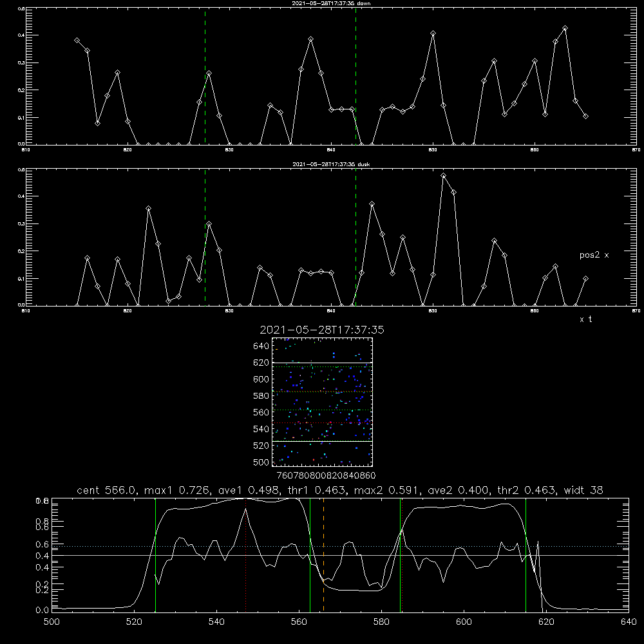This screenshot has height=644, width=644.
Task: Click the dusk plot diamond peak at 844
Action: 372,204
